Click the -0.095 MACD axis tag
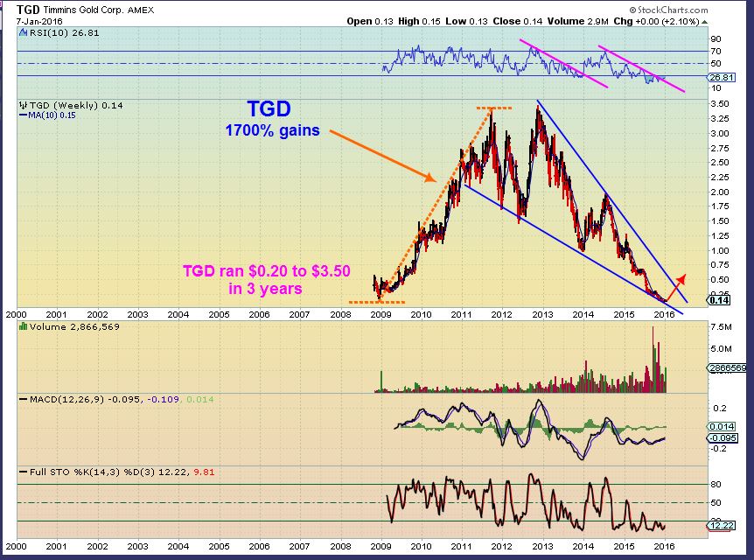 722,438
